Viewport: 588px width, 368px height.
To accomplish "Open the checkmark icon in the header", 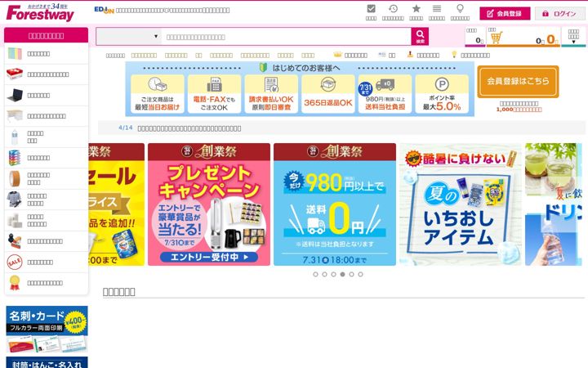I will point(371,9).
